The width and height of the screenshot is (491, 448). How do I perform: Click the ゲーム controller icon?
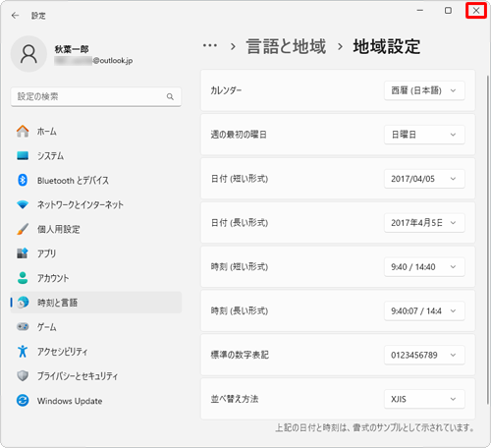[x=23, y=327]
